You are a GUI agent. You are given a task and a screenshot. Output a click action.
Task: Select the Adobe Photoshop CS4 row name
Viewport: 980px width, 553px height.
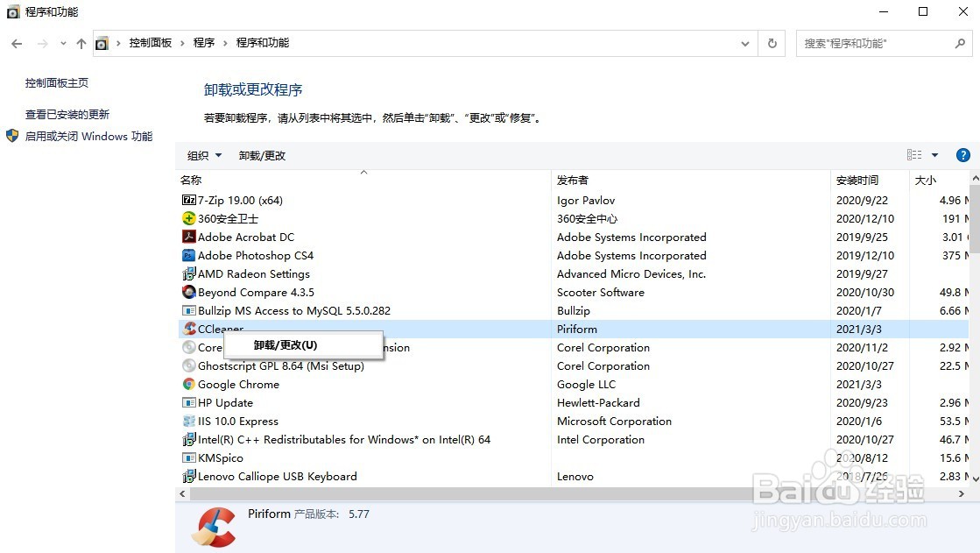[256, 255]
